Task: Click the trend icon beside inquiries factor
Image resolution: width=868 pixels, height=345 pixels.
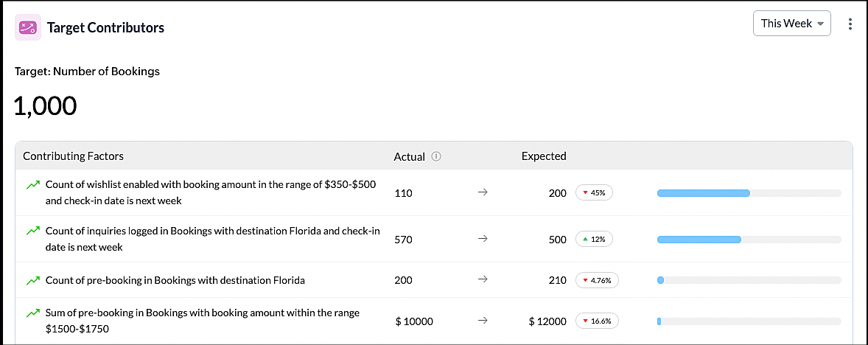Action: [x=32, y=231]
